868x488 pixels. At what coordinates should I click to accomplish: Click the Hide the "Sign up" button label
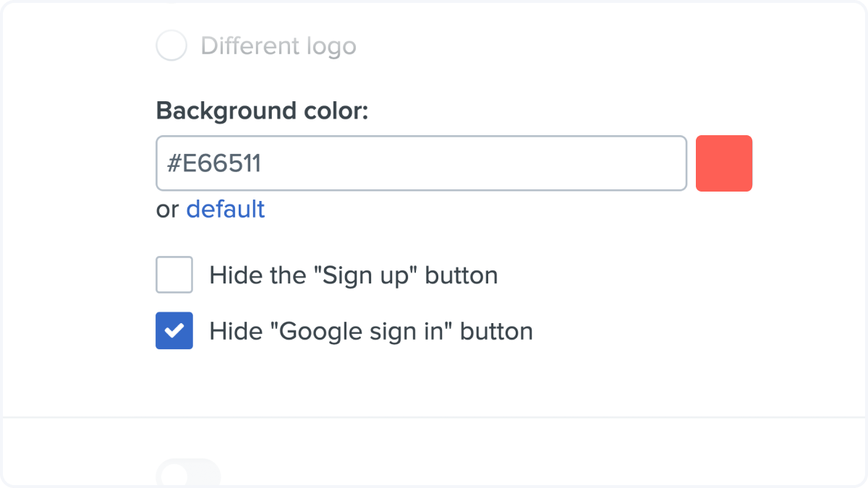(353, 275)
